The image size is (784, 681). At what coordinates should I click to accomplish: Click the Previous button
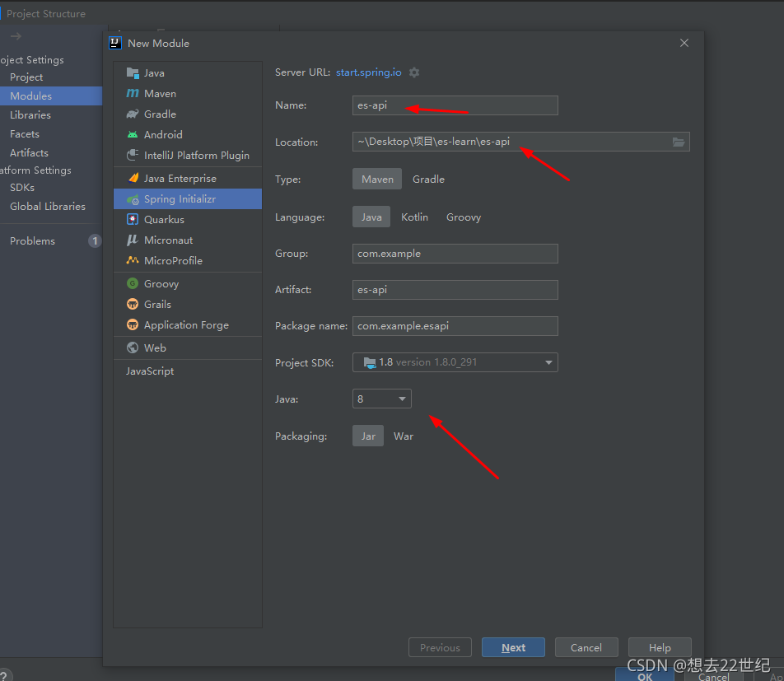pos(440,647)
